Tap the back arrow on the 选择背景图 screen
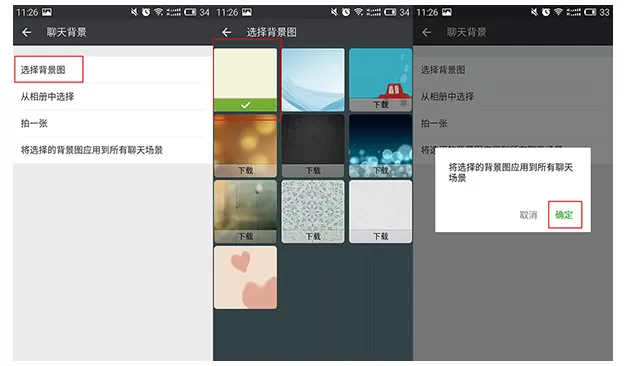 [x=226, y=33]
